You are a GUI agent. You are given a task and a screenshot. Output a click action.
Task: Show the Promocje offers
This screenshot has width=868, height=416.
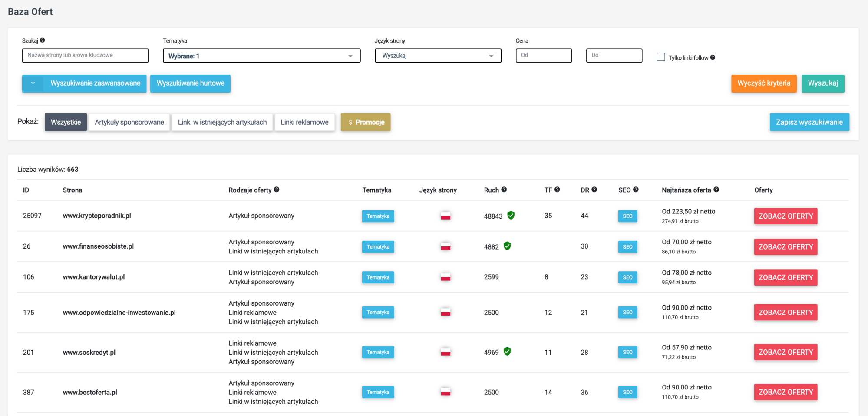[366, 122]
